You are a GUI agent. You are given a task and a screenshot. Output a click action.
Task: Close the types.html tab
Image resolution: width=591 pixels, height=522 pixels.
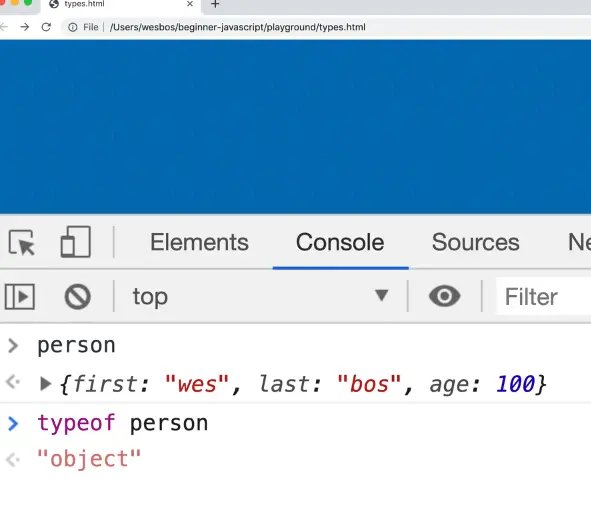tap(190, 4)
